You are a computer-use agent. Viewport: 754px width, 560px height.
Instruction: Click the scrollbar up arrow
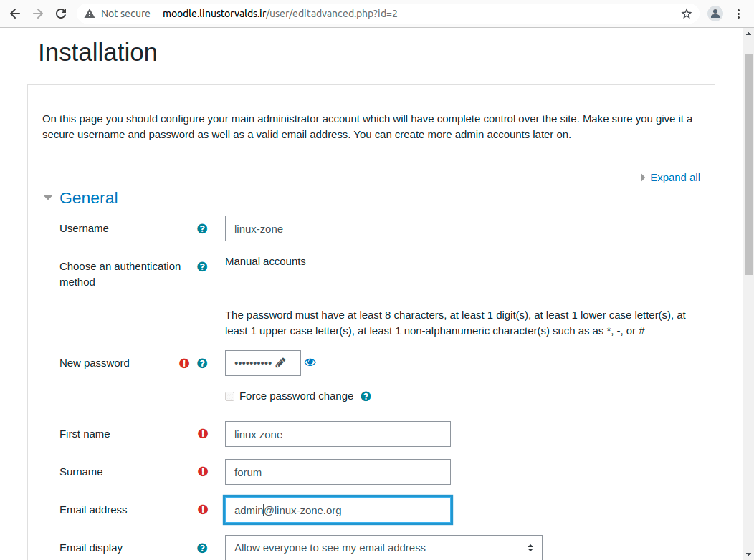[748, 34]
